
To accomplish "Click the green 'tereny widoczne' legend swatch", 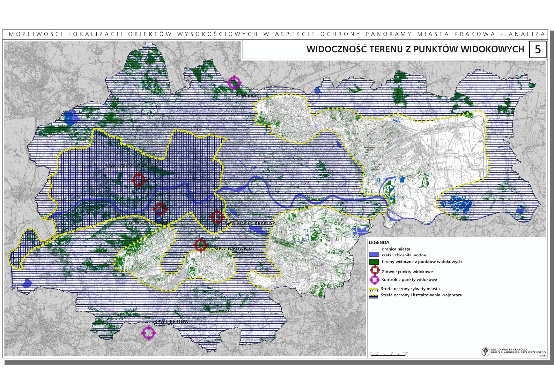I will click(x=374, y=262).
